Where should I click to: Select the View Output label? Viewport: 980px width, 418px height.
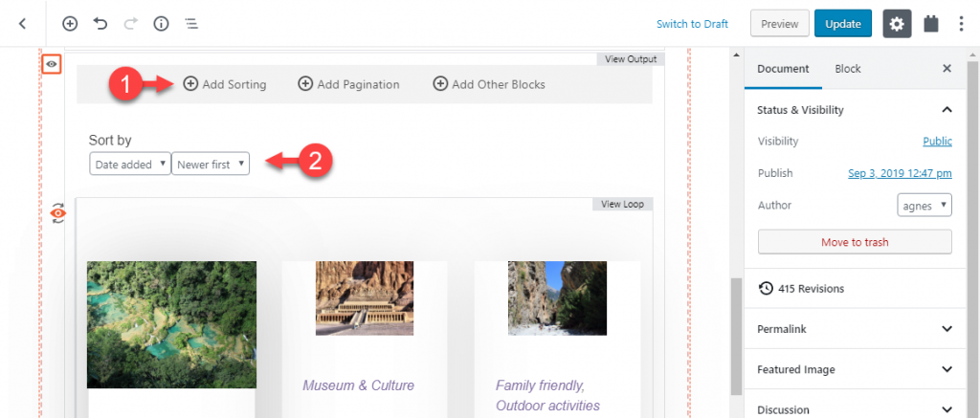631,59
